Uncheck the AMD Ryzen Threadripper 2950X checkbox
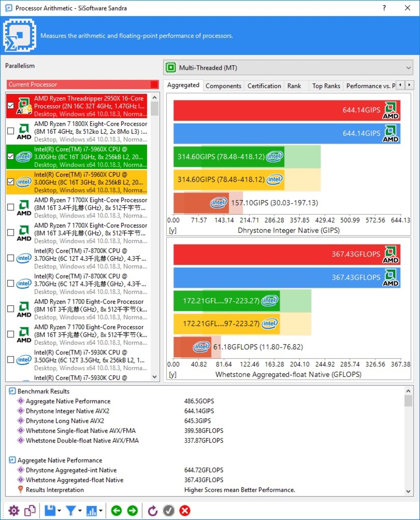The image size is (420, 520). [x=11, y=105]
